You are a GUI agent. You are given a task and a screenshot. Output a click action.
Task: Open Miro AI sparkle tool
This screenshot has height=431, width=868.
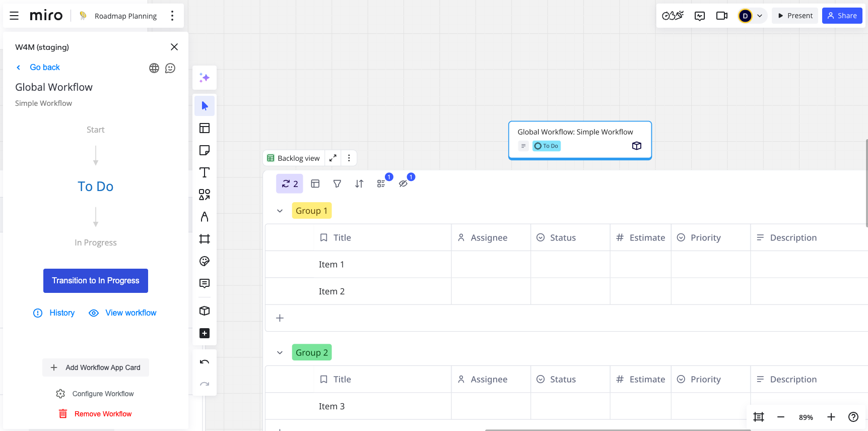coord(204,78)
